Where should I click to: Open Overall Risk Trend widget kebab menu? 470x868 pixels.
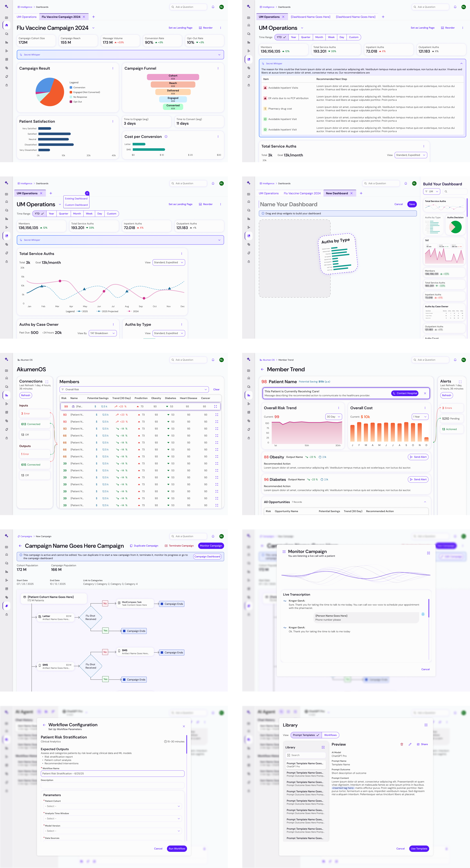(339, 408)
